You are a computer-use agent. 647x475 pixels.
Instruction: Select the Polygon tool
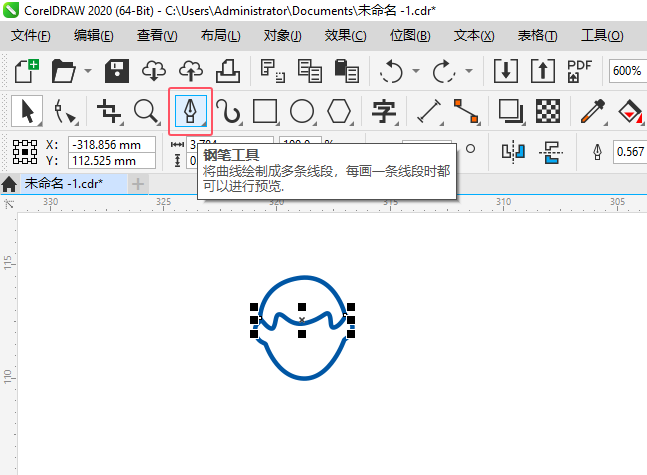[x=339, y=111]
